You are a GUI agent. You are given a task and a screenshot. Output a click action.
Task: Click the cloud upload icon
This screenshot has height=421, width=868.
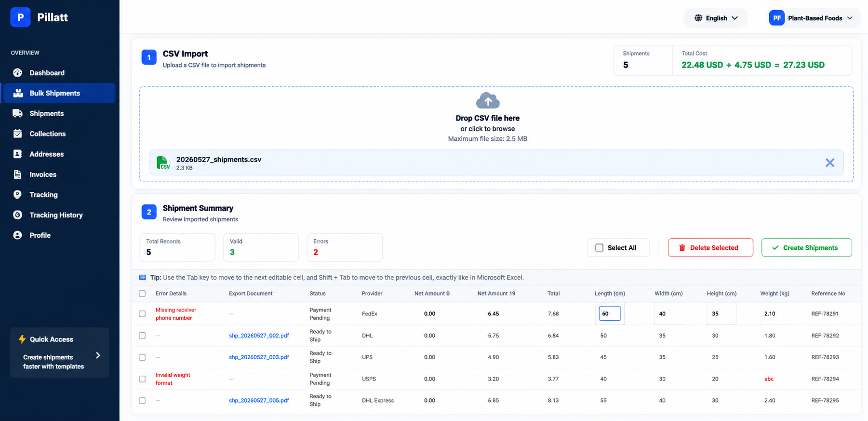488,101
